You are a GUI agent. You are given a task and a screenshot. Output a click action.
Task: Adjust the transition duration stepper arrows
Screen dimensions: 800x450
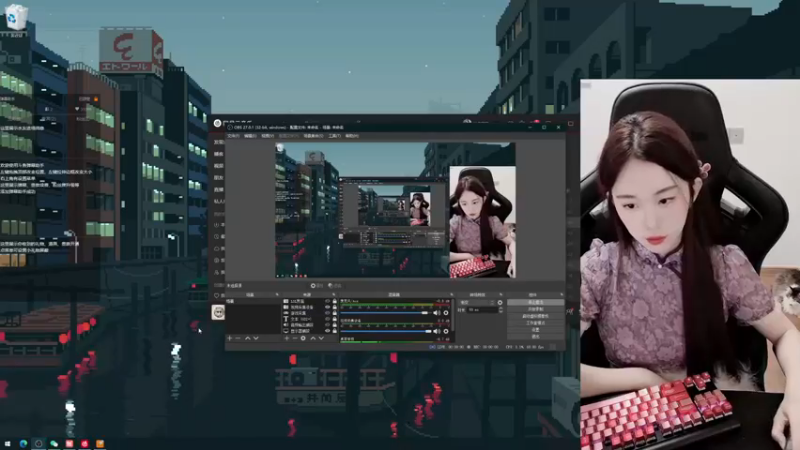pos(500,310)
